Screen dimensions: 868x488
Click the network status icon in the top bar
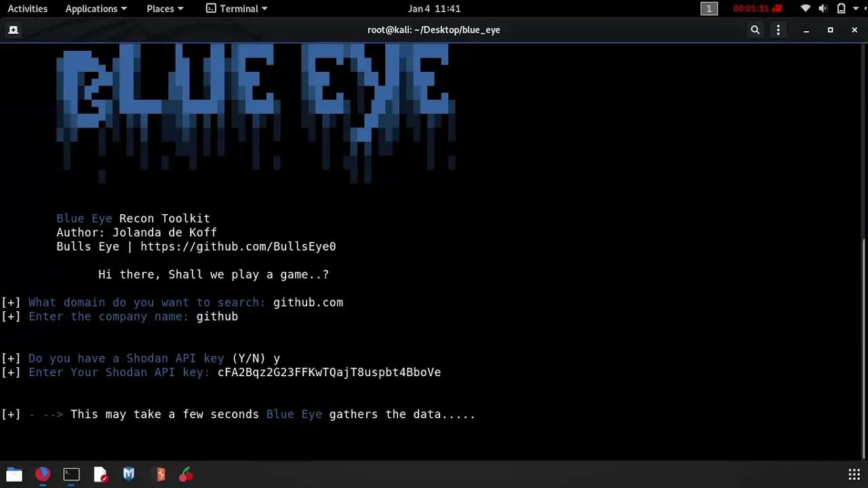click(x=804, y=9)
